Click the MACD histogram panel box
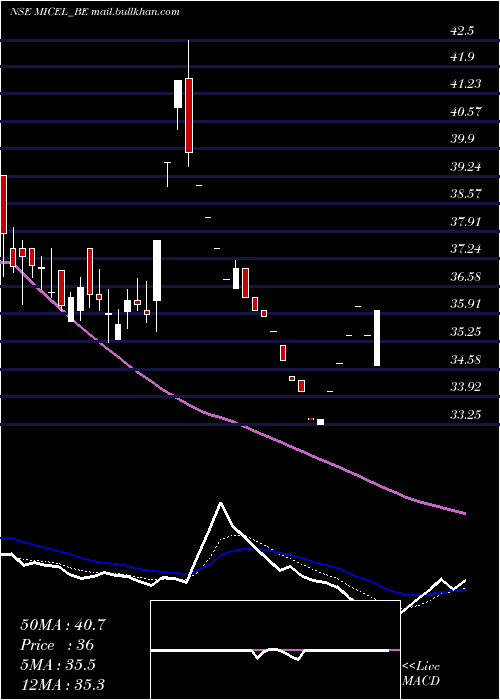The height and width of the screenshot is (700, 500). pos(275,650)
